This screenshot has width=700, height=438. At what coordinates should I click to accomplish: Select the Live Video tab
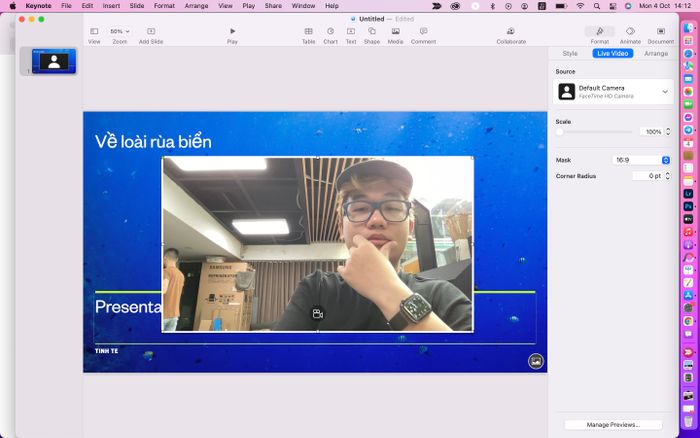(x=612, y=54)
